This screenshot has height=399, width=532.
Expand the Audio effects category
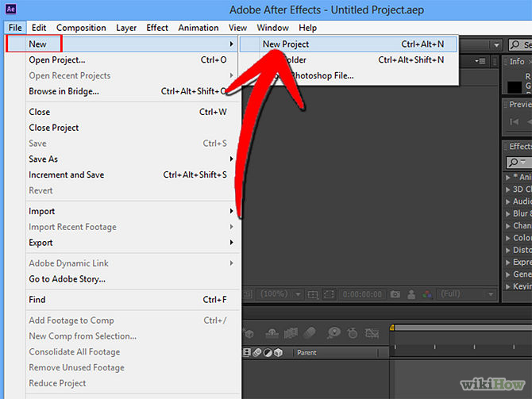pyautogui.click(x=508, y=201)
